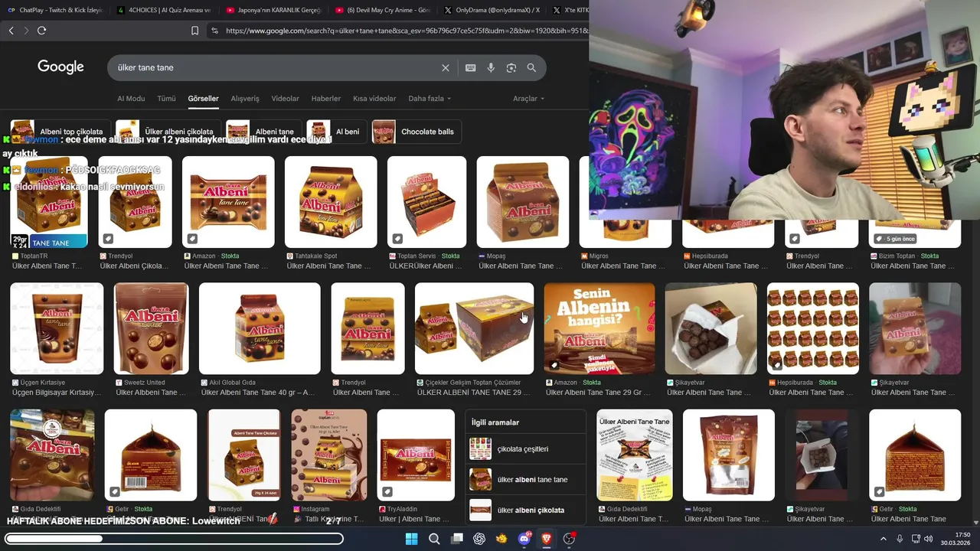This screenshot has width=980, height=551.
Task: Open the Alışveriş tab
Action: point(245,99)
